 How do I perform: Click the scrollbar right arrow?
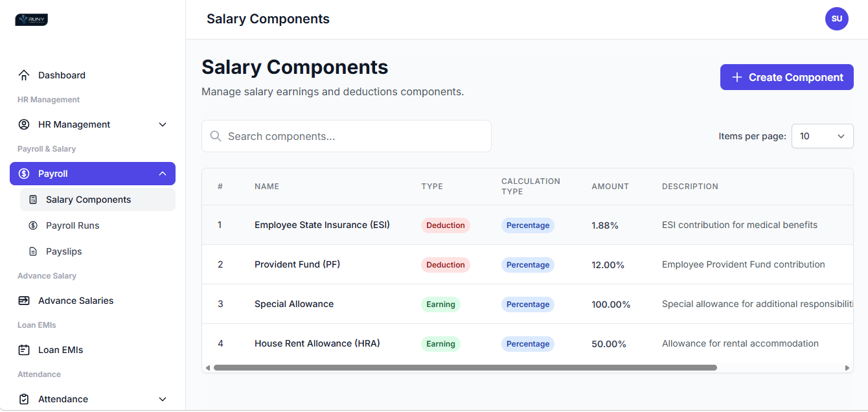click(x=847, y=367)
